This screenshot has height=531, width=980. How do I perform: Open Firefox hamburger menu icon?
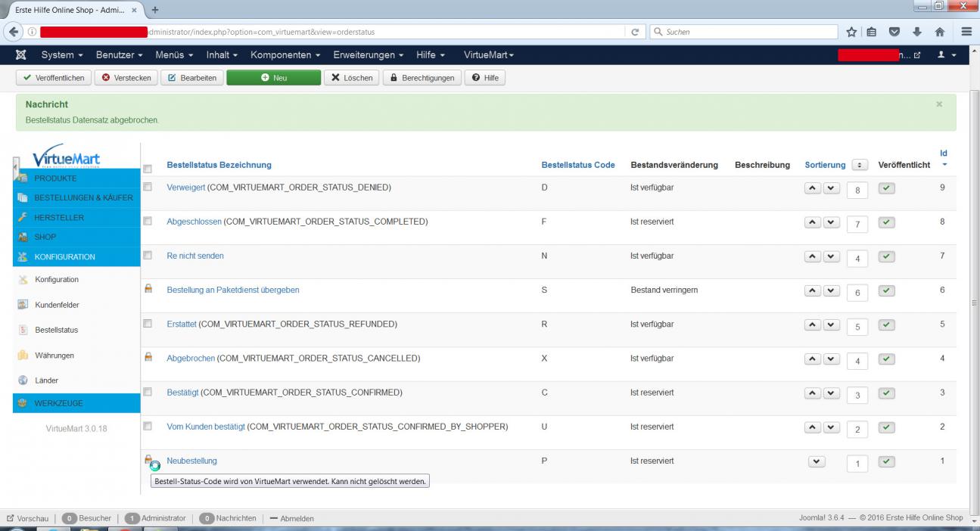click(x=966, y=32)
